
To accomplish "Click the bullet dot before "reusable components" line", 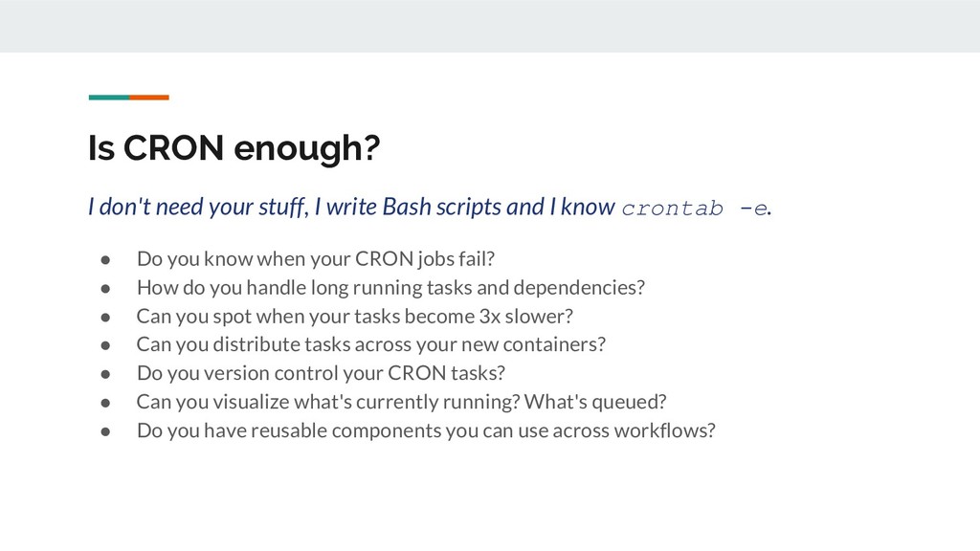I will coord(106,430).
